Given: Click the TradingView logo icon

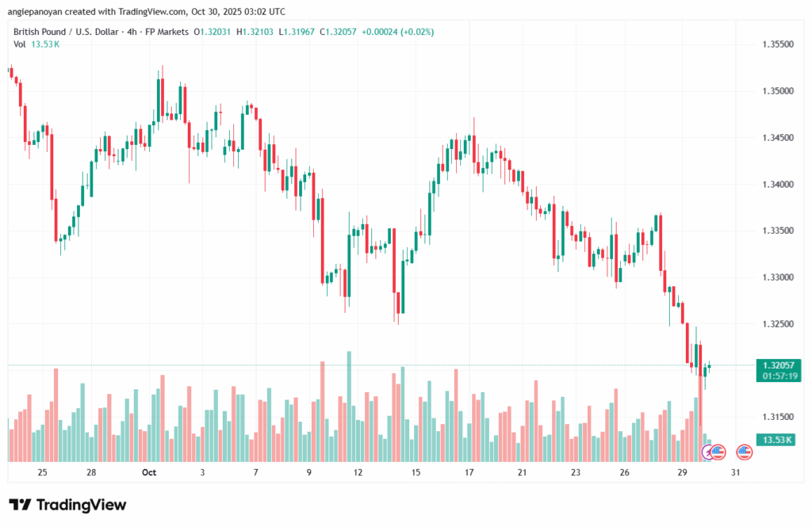Looking at the screenshot, I should [x=20, y=505].
